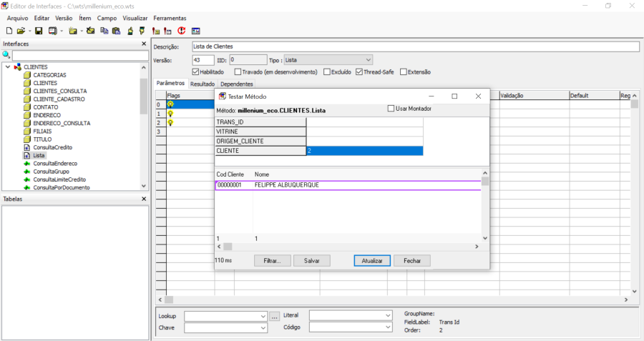
Task: Switch to the Parâmetros tab
Action: pos(170,83)
